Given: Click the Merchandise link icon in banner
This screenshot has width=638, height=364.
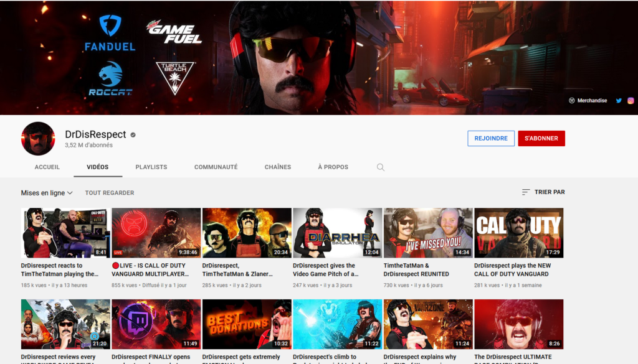Looking at the screenshot, I should tap(571, 100).
